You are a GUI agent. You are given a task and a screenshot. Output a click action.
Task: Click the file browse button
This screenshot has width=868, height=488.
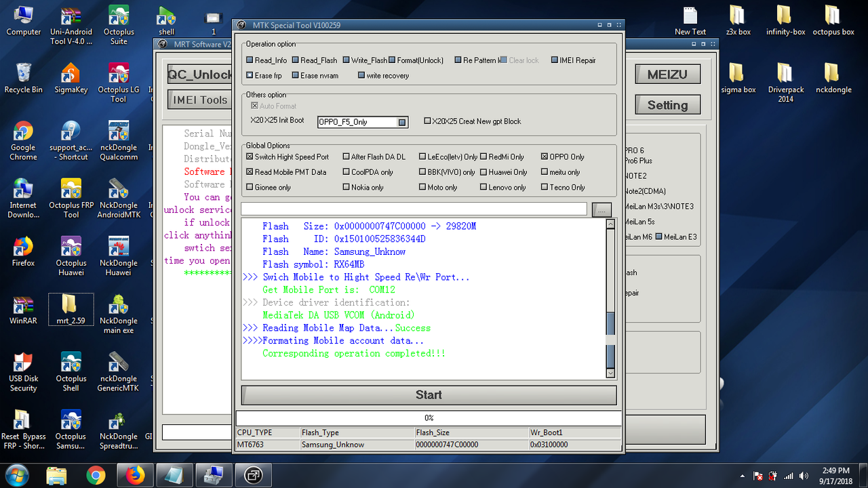(x=601, y=209)
